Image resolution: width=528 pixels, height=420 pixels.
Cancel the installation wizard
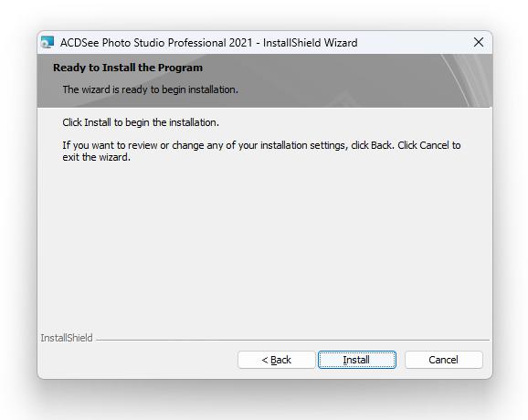(x=444, y=360)
